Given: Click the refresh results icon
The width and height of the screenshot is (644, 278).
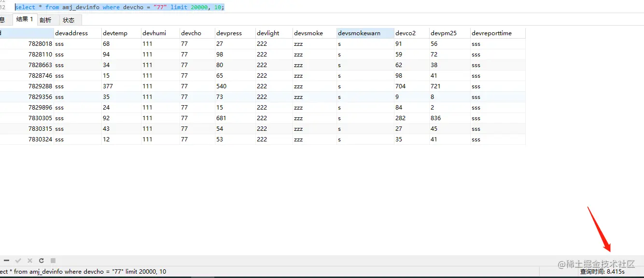Looking at the screenshot, I should click(x=42, y=261).
